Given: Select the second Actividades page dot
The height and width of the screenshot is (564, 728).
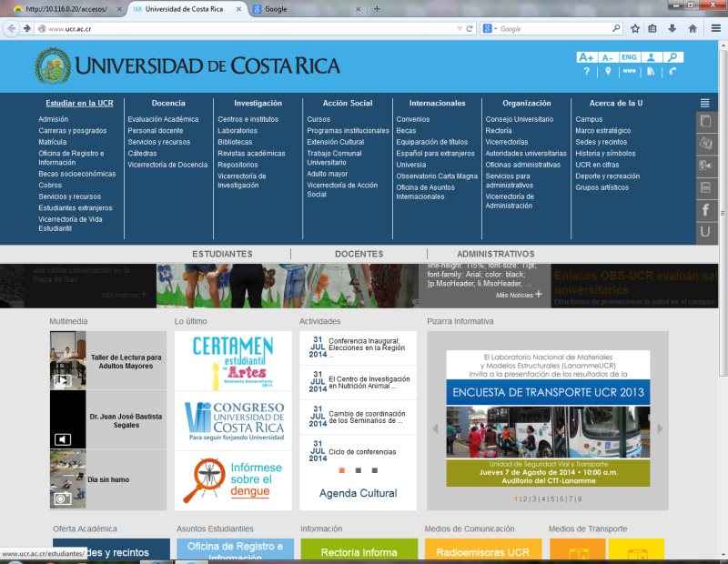Looking at the screenshot, I should [358, 470].
